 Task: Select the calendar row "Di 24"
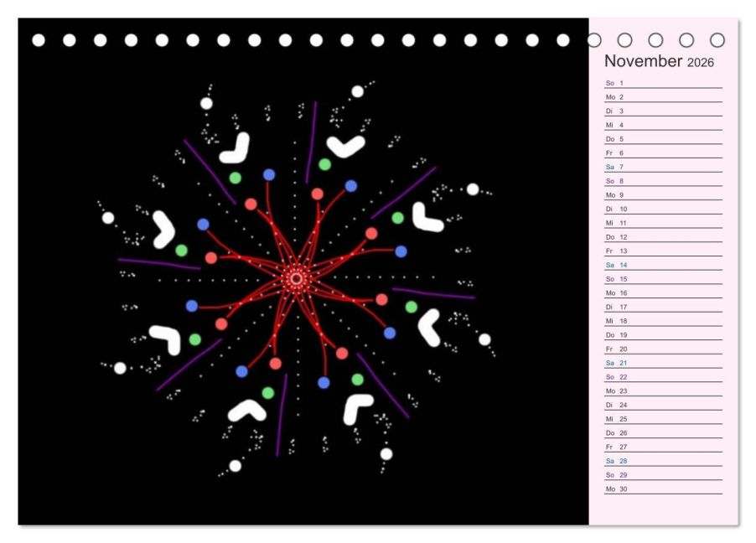pos(664,405)
